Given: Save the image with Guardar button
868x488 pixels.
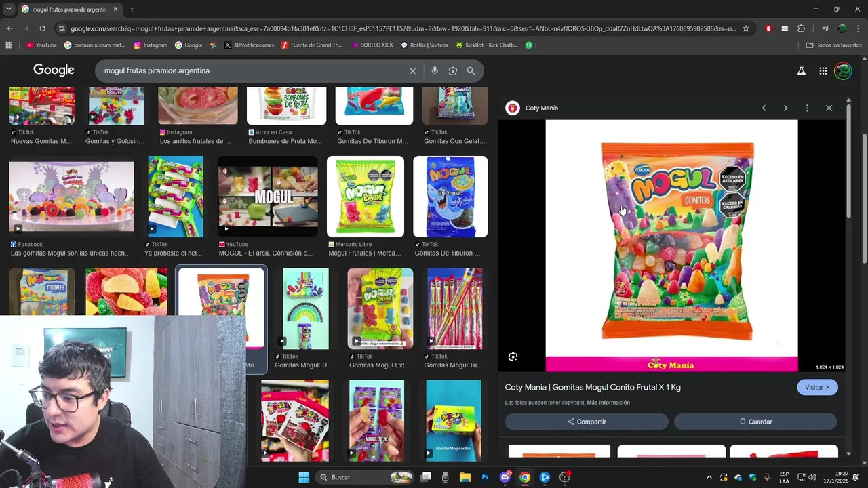Looking at the screenshot, I should (755, 422).
